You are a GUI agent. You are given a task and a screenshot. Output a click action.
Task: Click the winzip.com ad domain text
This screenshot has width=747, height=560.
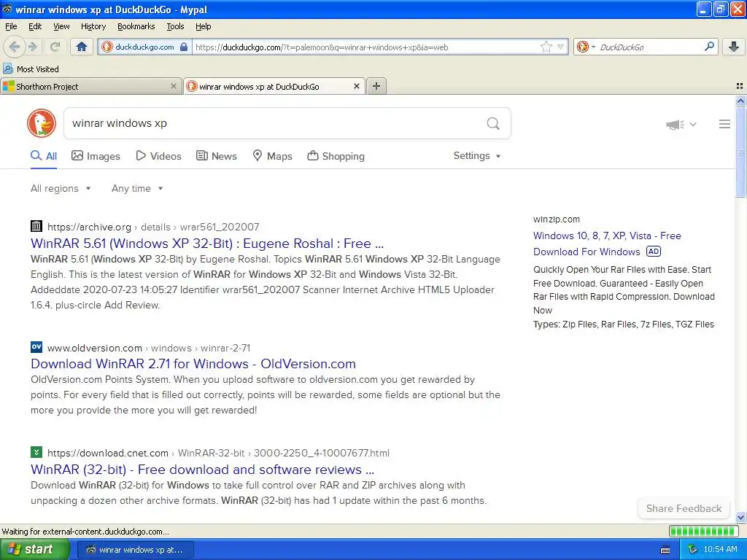pyautogui.click(x=557, y=219)
